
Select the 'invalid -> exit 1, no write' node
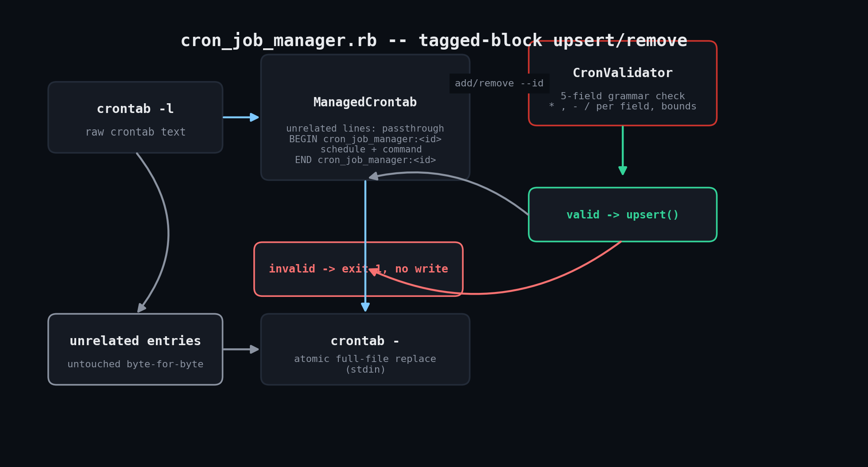tap(359, 269)
